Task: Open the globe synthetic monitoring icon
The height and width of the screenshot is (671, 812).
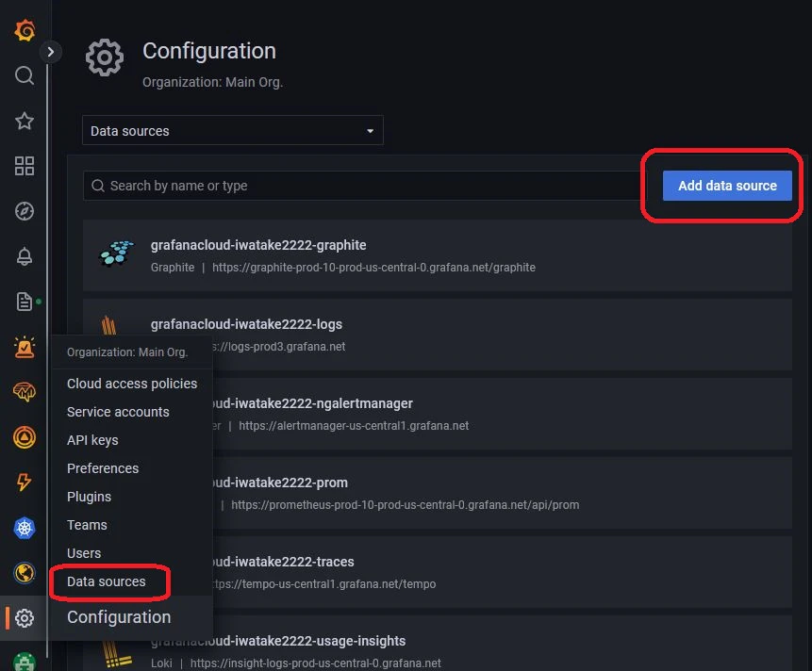Action: 25,573
